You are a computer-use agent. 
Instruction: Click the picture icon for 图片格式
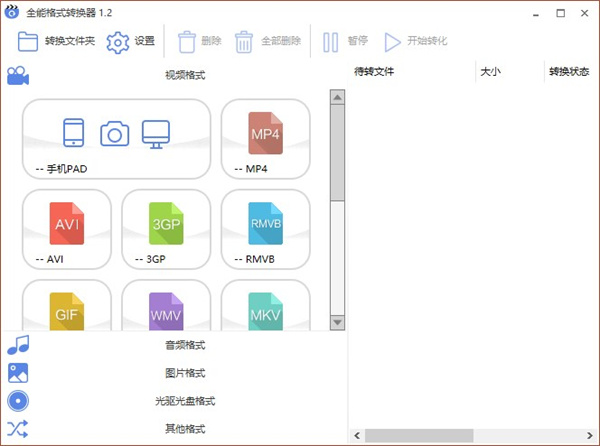click(x=18, y=373)
